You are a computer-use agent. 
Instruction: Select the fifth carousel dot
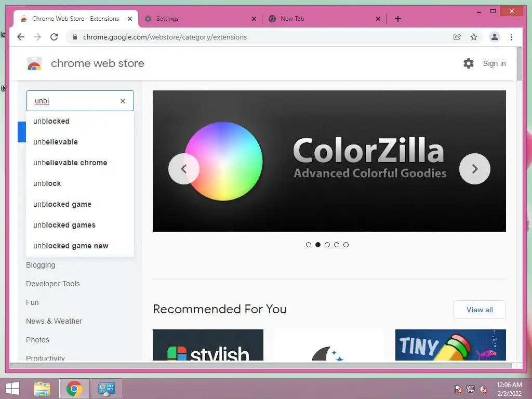pos(345,245)
